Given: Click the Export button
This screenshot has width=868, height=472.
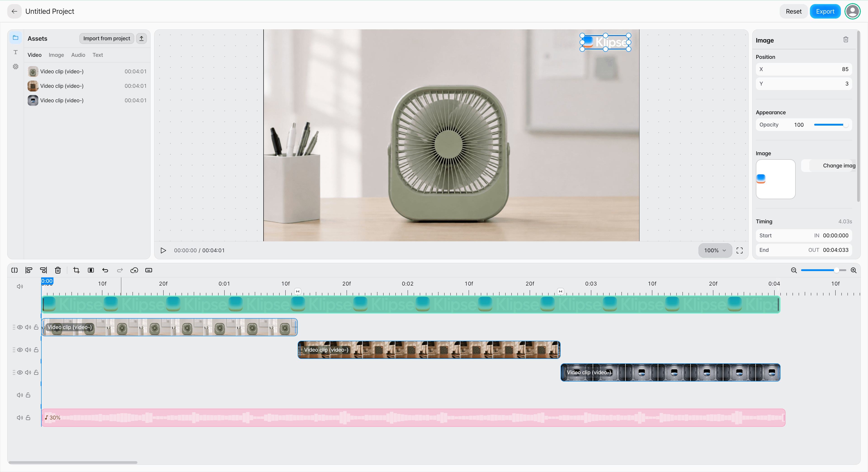Looking at the screenshot, I should (x=825, y=11).
